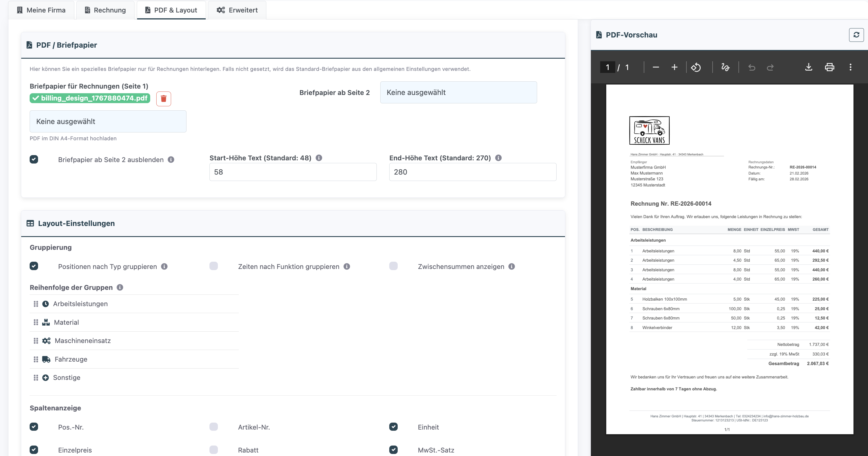Screen dimensions: 868x456
Task: Print the invoice PDF
Action: point(829,67)
